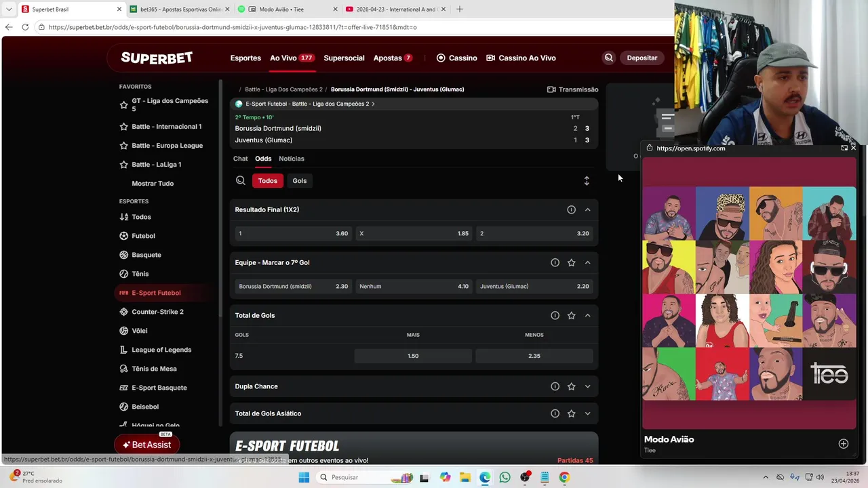Pick Juventus (Glumac) 7th goal at 2.20
Image resolution: width=868 pixels, height=488 pixels.
point(534,286)
